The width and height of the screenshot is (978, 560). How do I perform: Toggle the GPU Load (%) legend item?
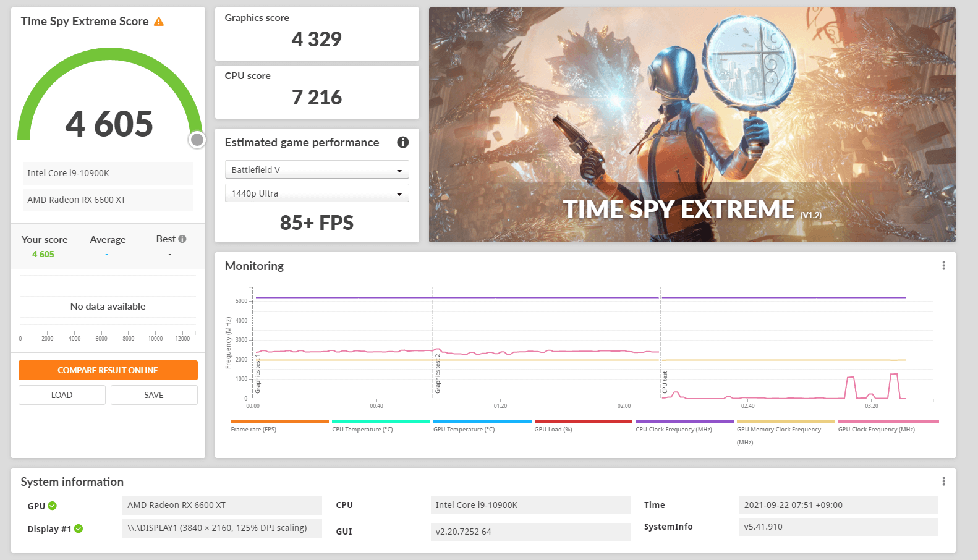point(584,426)
